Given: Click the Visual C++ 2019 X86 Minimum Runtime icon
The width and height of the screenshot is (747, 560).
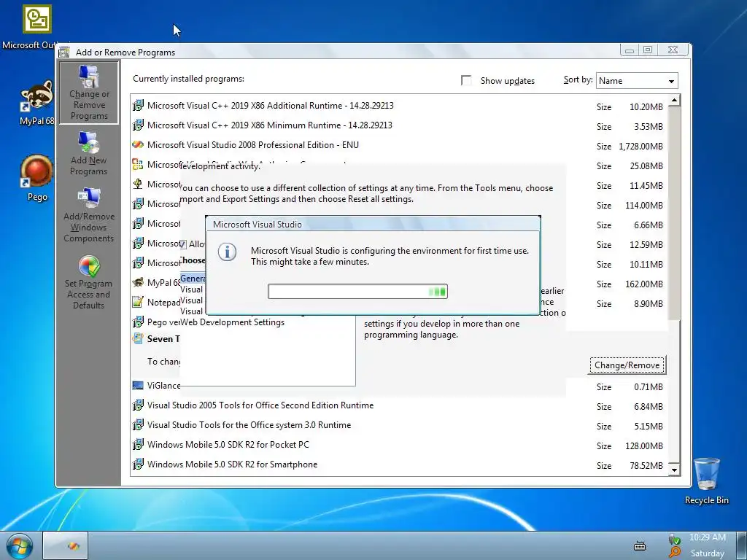Looking at the screenshot, I should click(138, 125).
